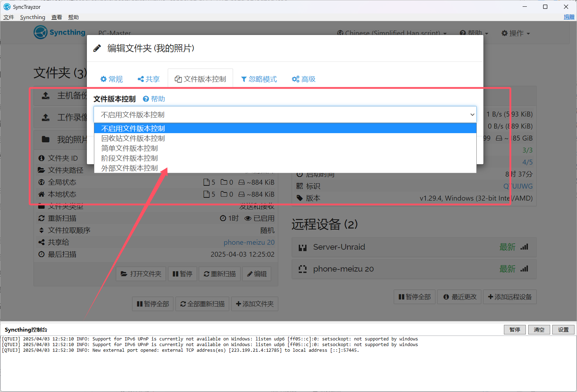Click signal bars icon for Server-Unraid
Image resolution: width=577 pixels, height=392 pixels.
point(524,247)
